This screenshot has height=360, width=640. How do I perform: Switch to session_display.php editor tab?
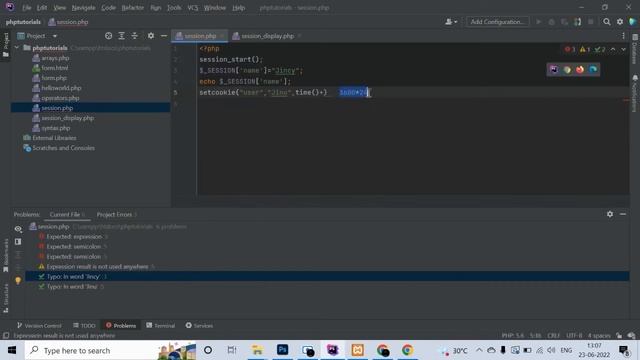[x=267, y=36]
